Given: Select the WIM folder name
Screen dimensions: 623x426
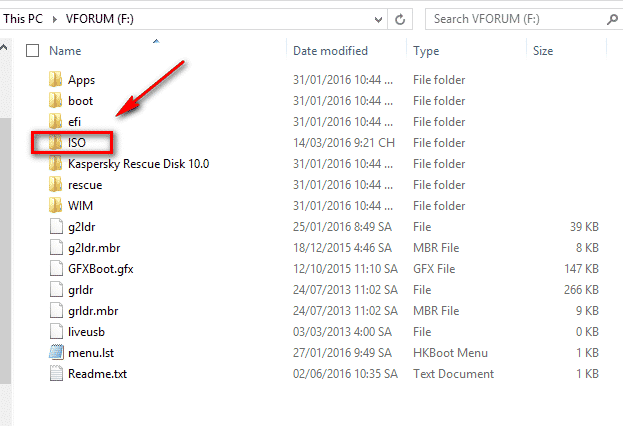Looking at the screenshot, I should [x=80, y=205].
